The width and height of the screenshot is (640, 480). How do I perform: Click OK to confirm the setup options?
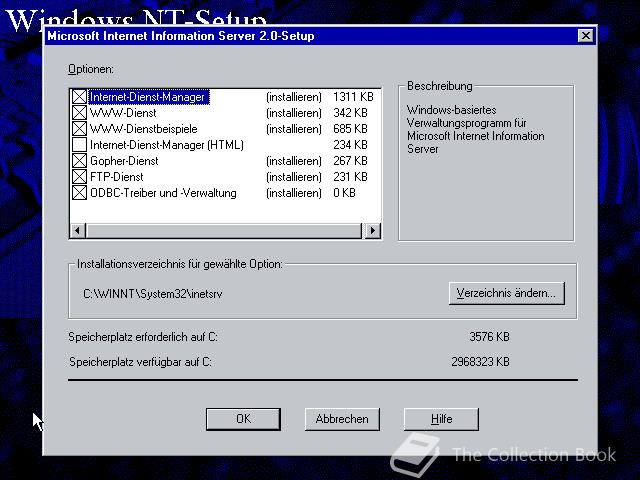243,419
